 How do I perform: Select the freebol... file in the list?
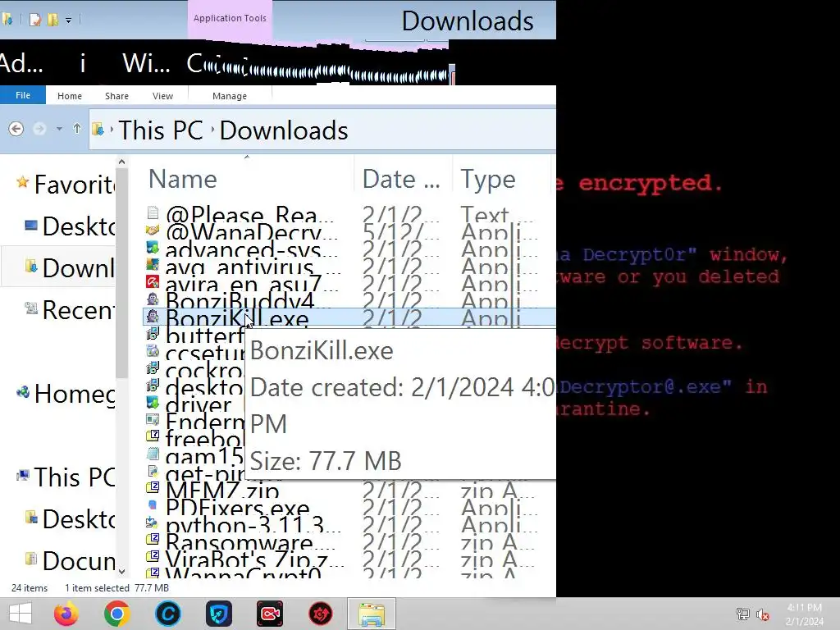tap(204, 440)
